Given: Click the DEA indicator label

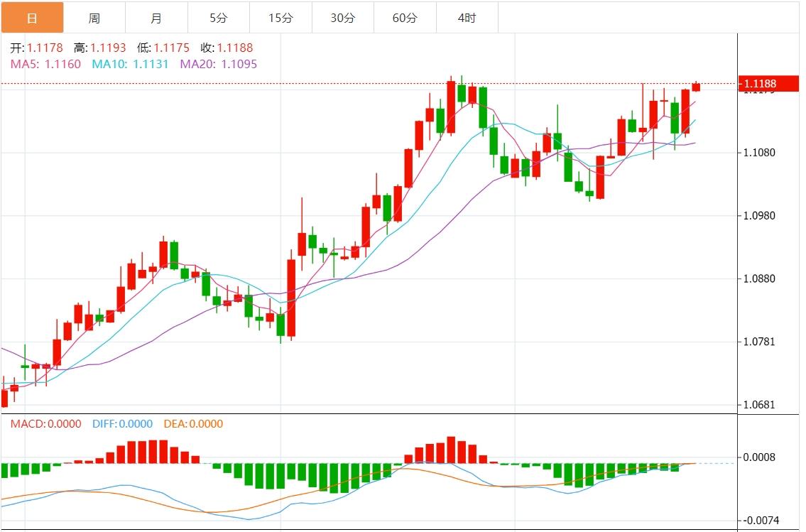Looking at the screenshot, I should point(193,424).
